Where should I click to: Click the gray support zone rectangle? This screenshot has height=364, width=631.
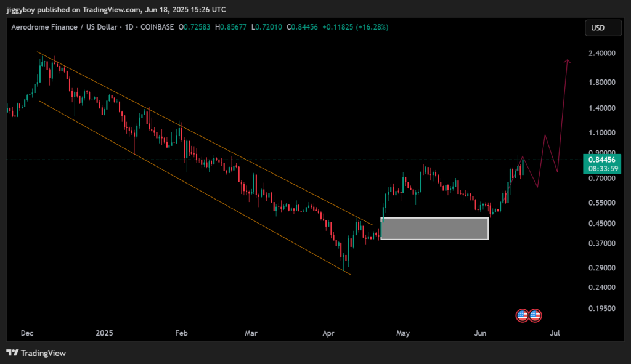point(434,229)
